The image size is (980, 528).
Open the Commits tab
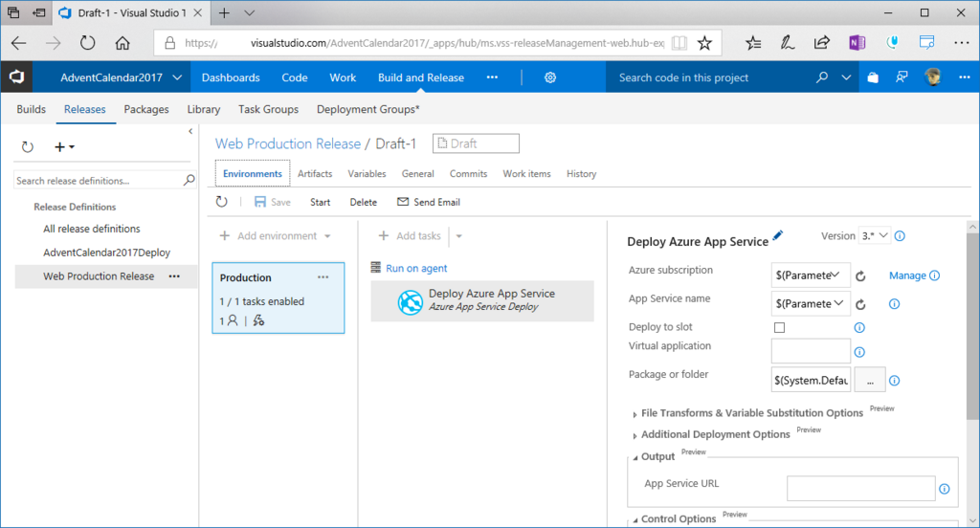(x=468, y=174)
